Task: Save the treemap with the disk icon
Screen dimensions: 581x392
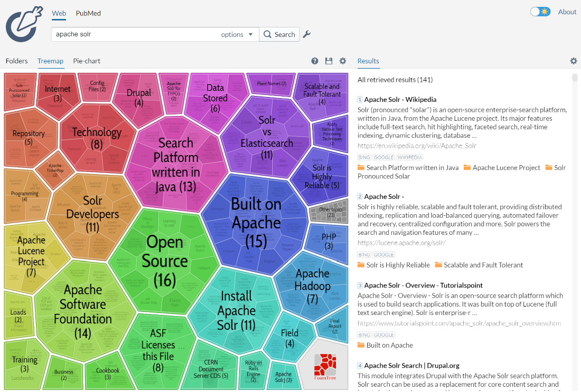Action: [x=329, y=61]
